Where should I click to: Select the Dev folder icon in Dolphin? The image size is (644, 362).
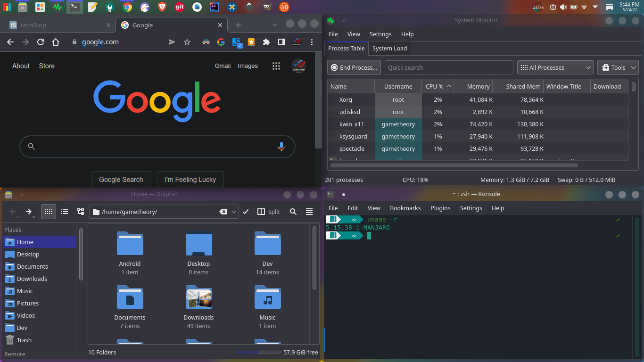[x=267, y=243]
